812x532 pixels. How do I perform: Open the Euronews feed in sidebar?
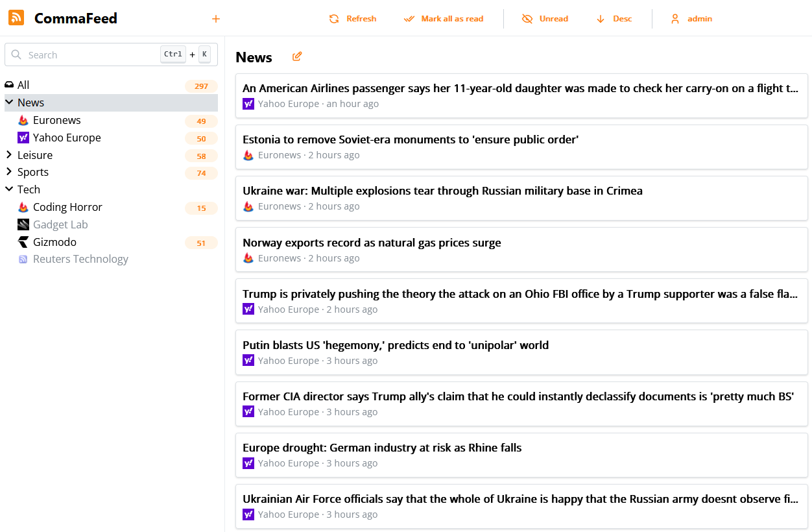(x=57, y=120)
